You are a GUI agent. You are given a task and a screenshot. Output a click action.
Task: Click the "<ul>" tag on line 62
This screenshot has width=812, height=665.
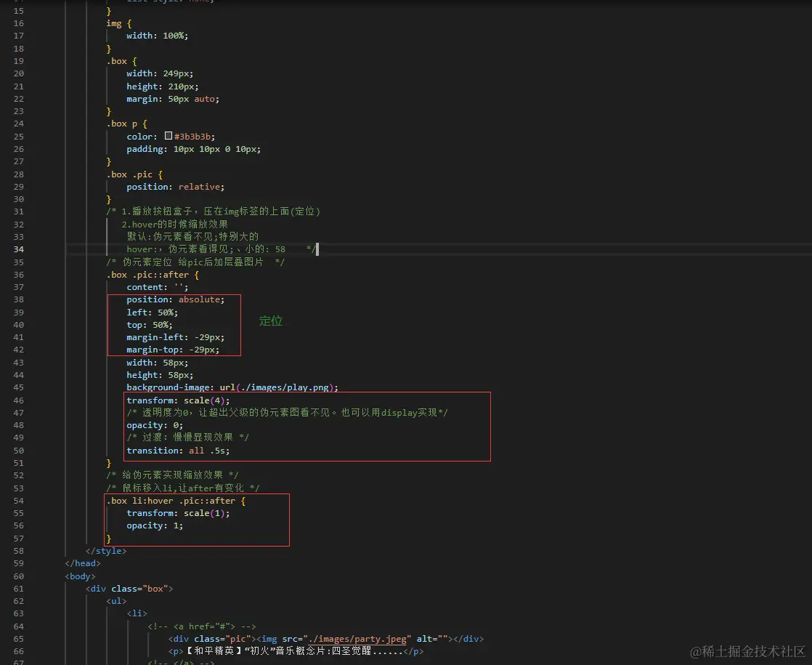click(x=116, y=601)
